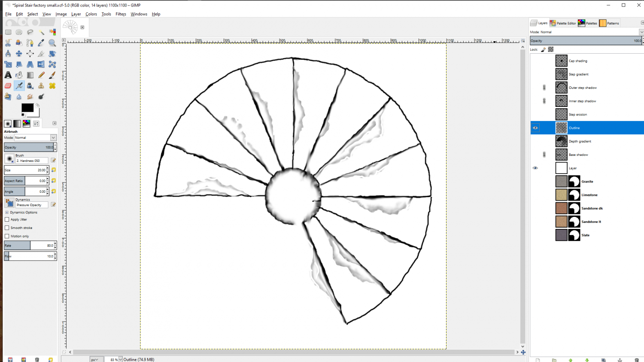This screenshot has width=644, height=362.
Task: Select the Foreground Select tool
Action: tap(19, 43)
